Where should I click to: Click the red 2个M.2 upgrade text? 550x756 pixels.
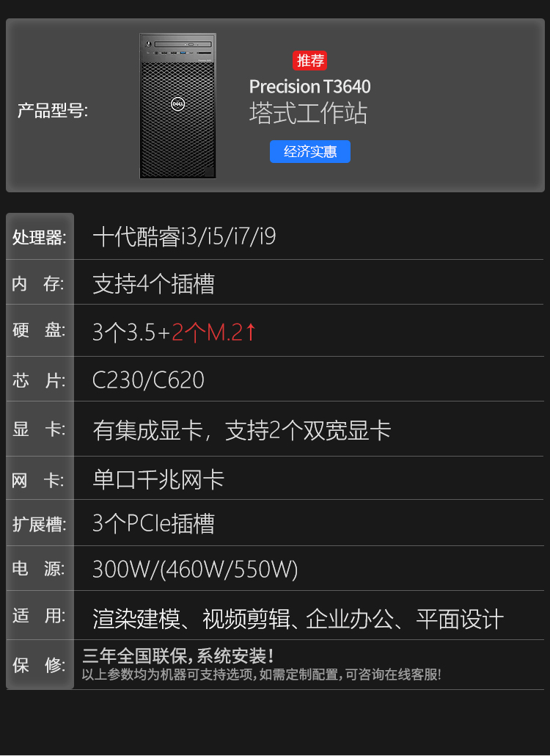point(207,332)
